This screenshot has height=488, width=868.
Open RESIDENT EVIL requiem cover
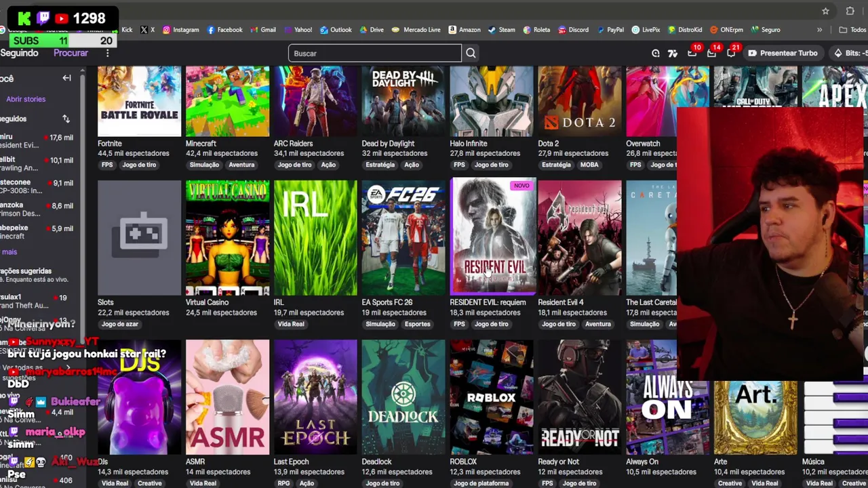click(x=493, y=237)
